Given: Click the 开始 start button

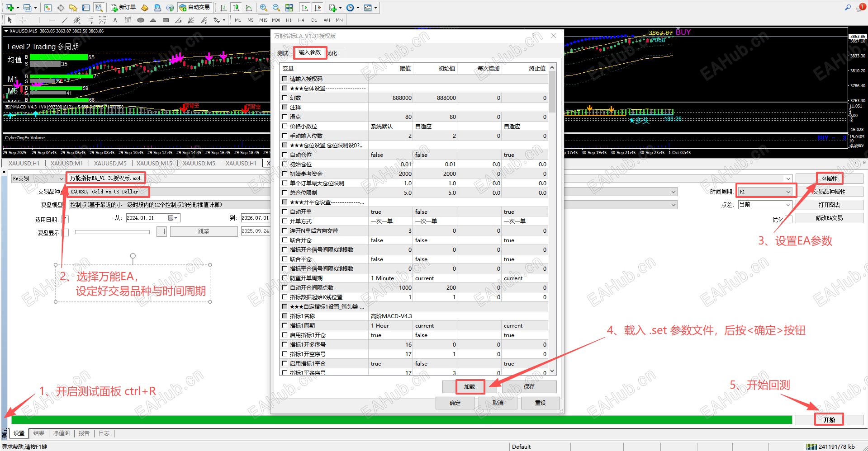Looking at the screenshot, I should pos(829,420).
